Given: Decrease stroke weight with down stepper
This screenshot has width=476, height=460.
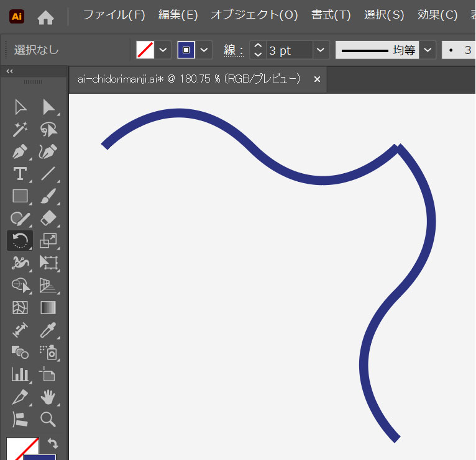Looking at the screenshot, I should 258,55.
